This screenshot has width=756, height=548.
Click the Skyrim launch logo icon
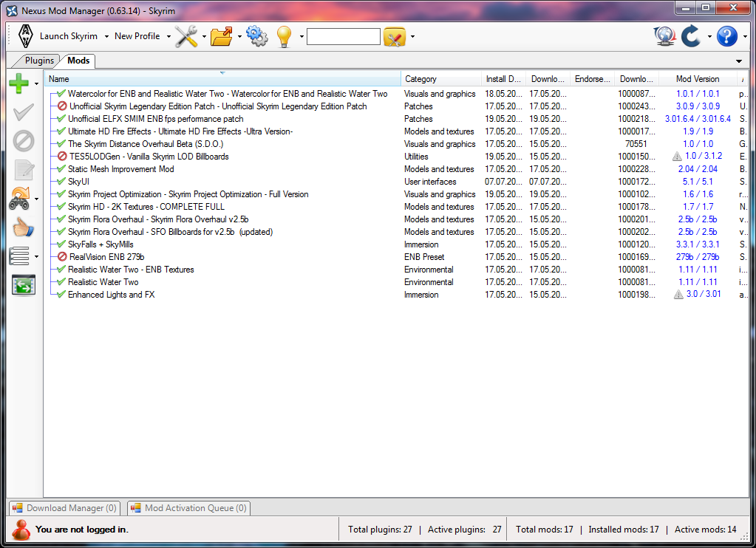click(25, 36)
